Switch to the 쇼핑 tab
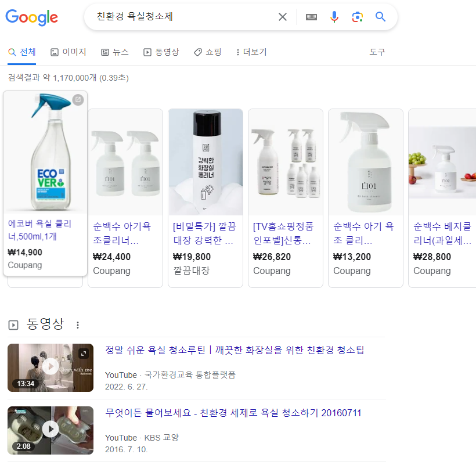This screenshot has width=476, height=465. click(208, 52)
